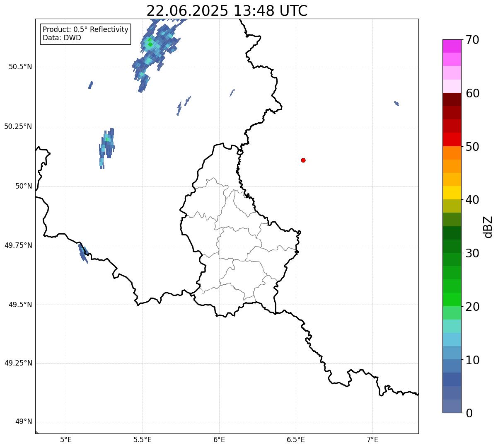The width and height of the screenshot is (498, 448).
Task: Click the 30 tick on the colorbar
Action: click(x=472, y=253)
